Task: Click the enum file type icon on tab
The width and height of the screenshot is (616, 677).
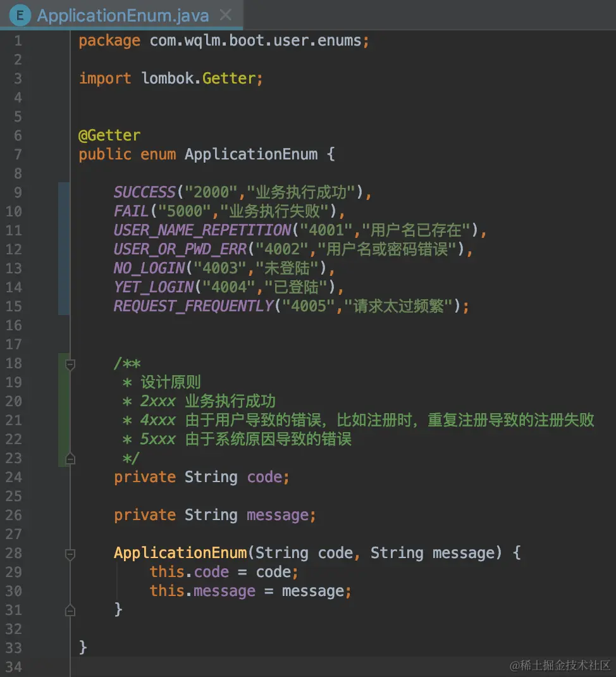Action: (20, 16)
